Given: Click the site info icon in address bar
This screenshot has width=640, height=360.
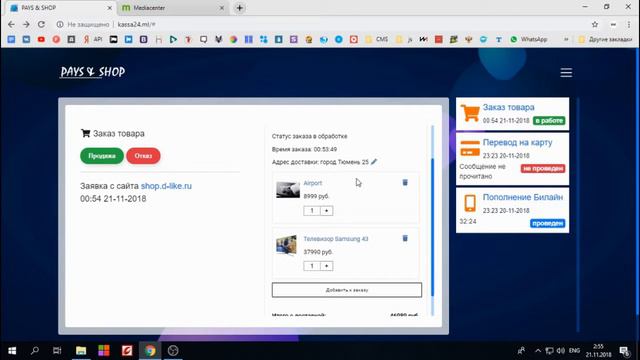Looking at the screenshot, I should [x=60, y=24].
